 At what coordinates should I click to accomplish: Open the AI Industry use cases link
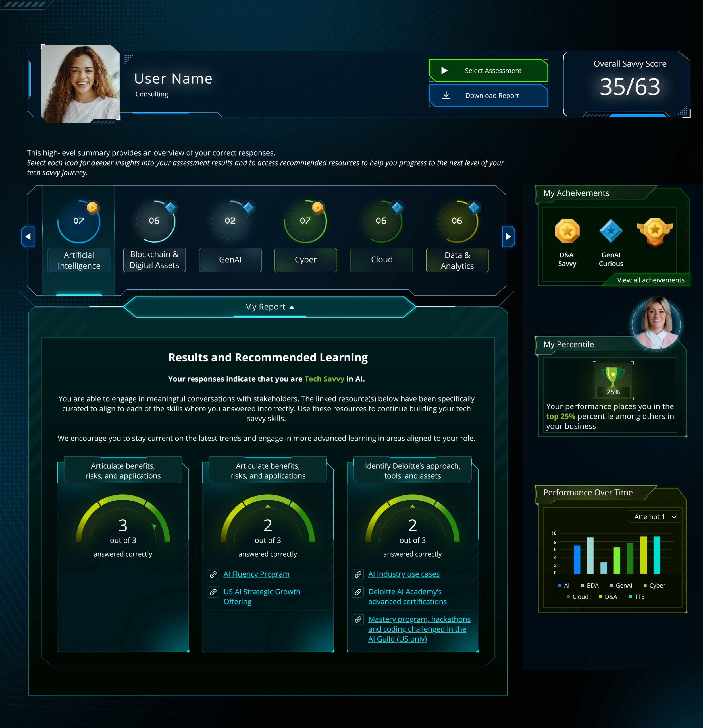pyautogui.click(x=404, y=574)
